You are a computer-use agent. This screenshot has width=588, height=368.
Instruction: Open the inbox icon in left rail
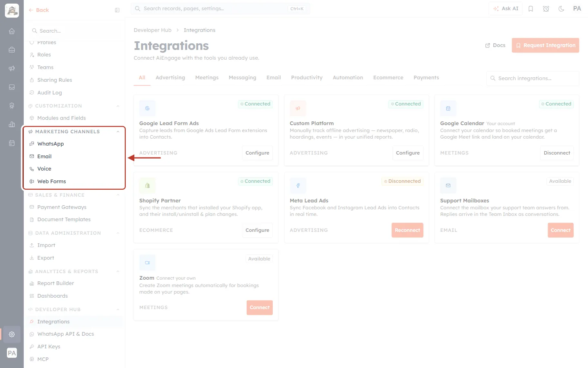12,87
